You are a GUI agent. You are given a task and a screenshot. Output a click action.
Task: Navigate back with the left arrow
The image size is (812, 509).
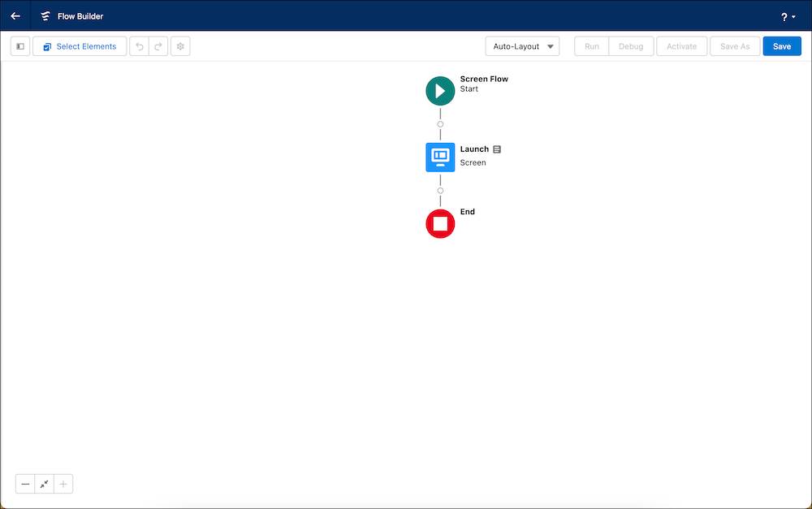14,15
